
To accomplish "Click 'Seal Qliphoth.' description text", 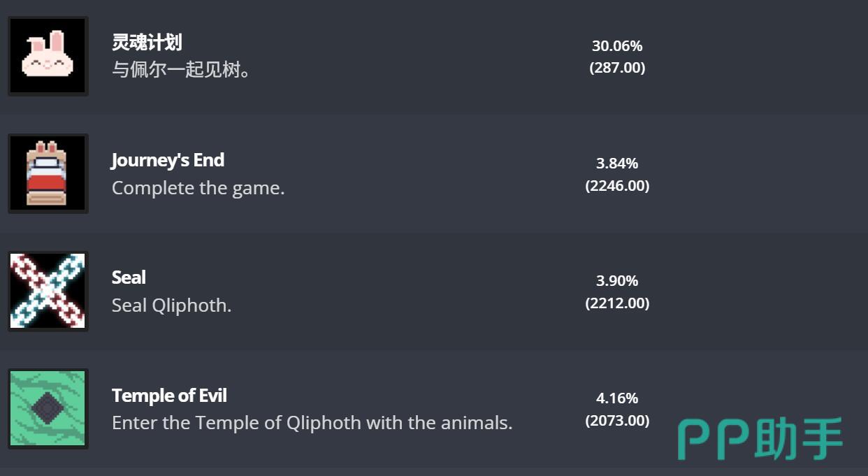I will pyautogui.click(x=171, y=305).
